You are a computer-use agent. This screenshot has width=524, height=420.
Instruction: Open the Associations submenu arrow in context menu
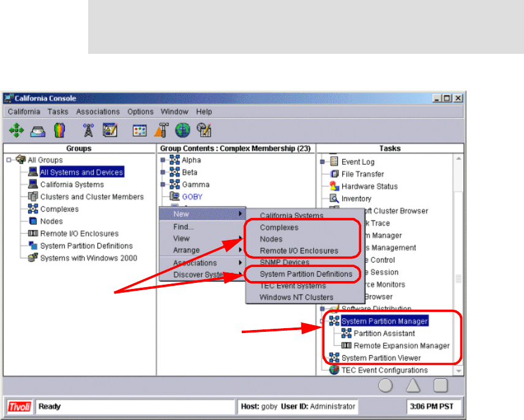pyautogui.click(x=241, y=263)
